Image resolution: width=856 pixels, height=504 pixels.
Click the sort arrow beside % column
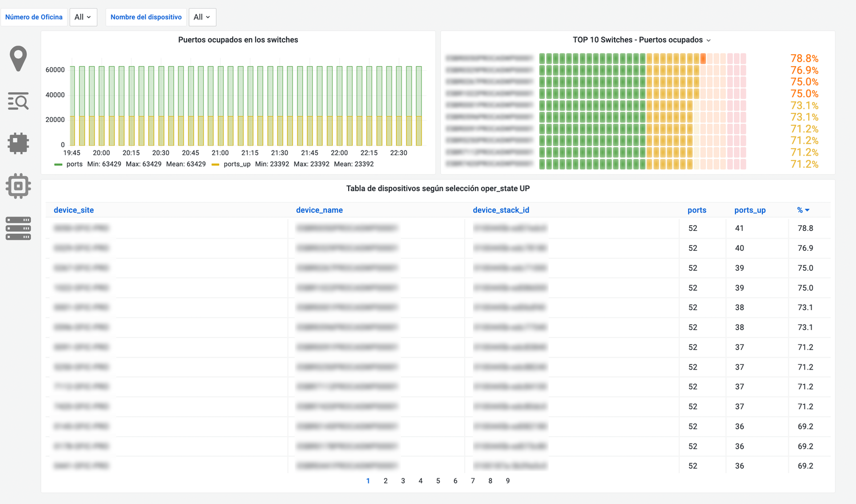[x=807, y=210]
